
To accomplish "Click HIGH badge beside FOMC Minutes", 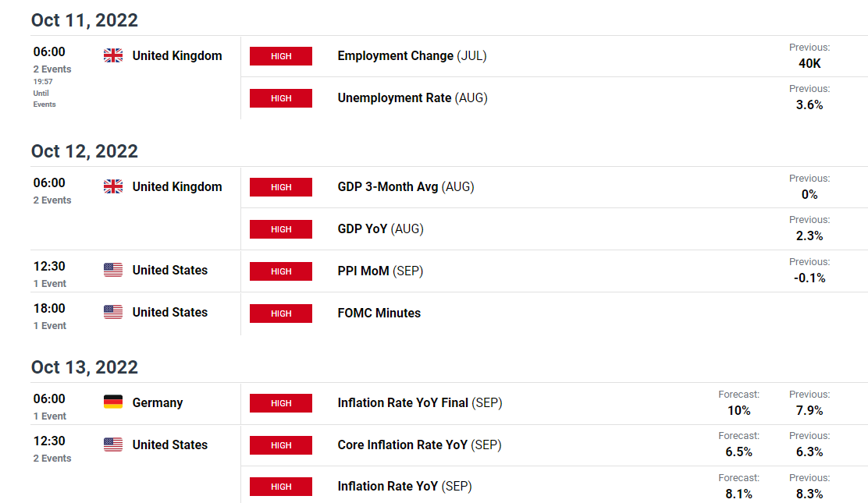I will tap(281, 313).
